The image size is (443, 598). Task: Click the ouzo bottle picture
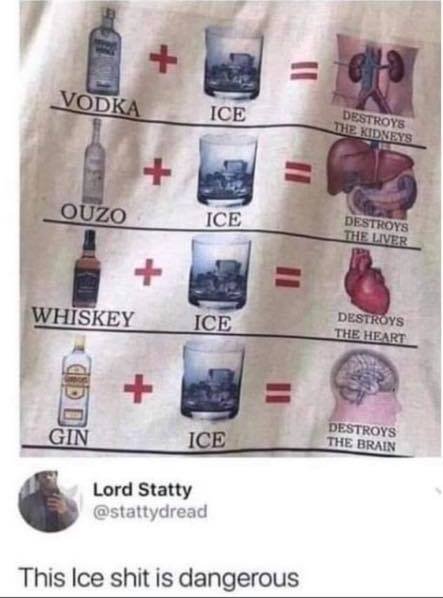tap(95, 161)
